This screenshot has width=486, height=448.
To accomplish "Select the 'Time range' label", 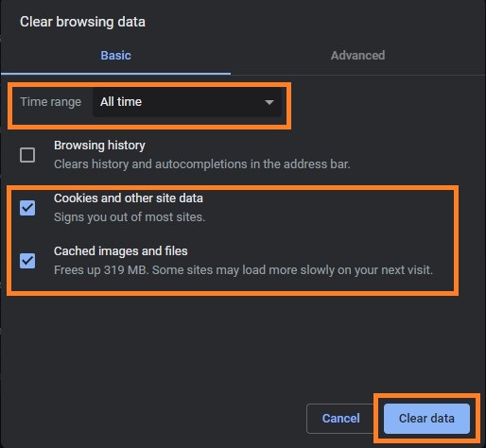I will 51,102.
